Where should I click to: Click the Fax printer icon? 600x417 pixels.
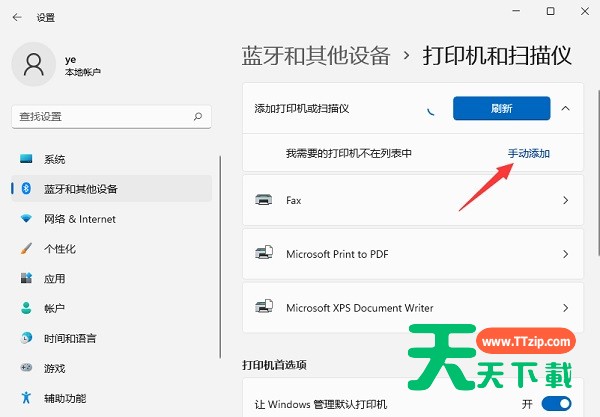[x=265, y=200]
